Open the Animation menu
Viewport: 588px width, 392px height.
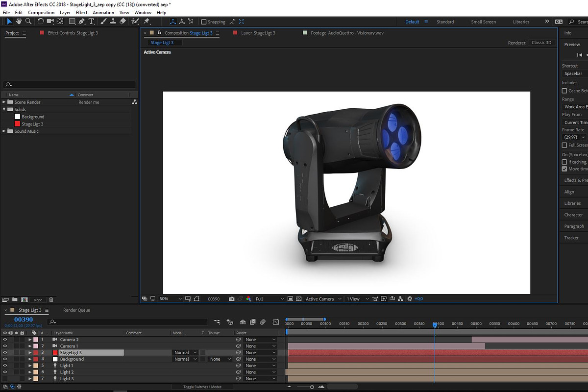103,12
